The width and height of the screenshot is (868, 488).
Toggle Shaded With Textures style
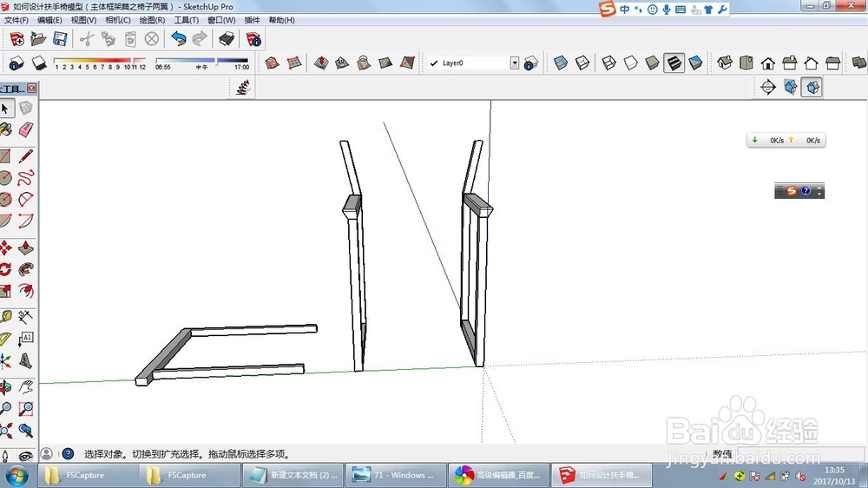click(674, 63)
